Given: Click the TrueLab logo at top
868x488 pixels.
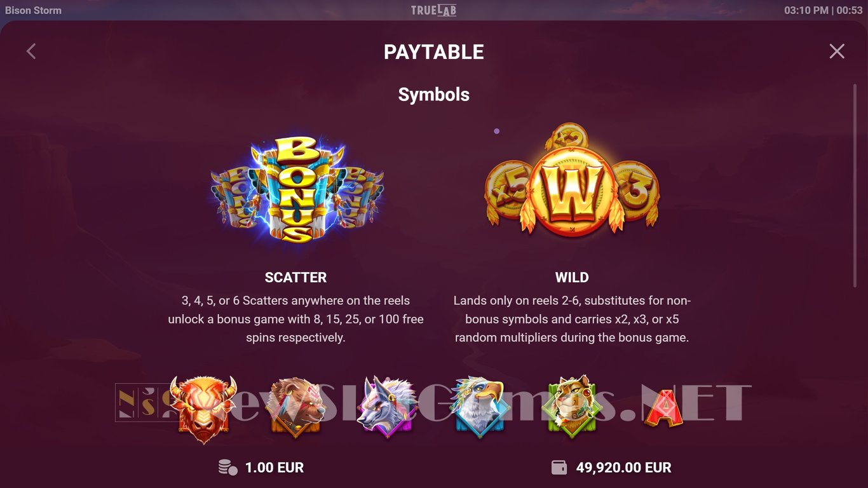Looking at the screenshot, I should coord(434,10).
